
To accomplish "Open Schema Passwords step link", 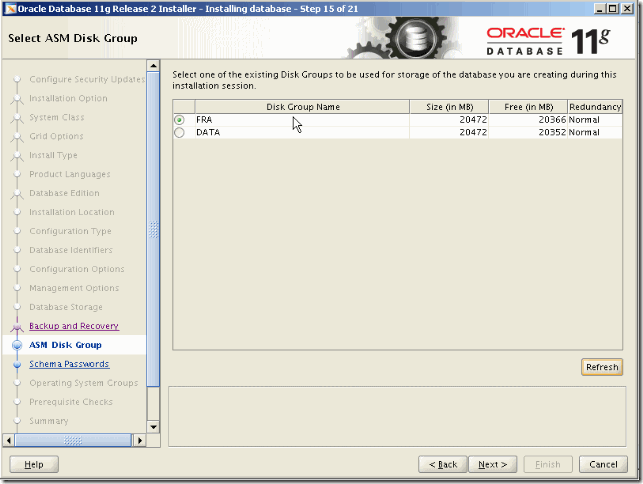I will (x=69, y=364).
